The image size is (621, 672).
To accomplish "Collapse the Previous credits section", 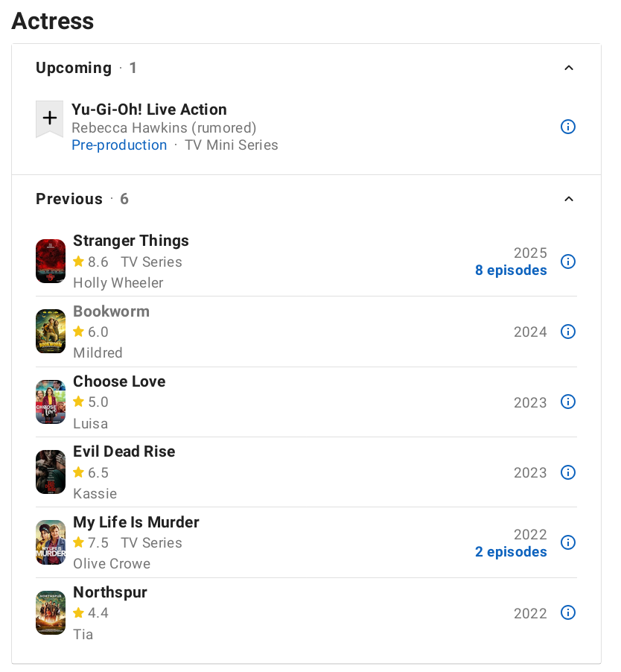I will [569, 199].
